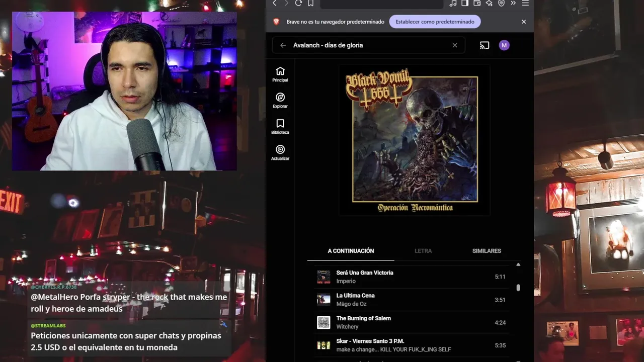This screenshot has width=644, height=362.
Task: Click the 4:24 duration text
Action: coord(500,323)
